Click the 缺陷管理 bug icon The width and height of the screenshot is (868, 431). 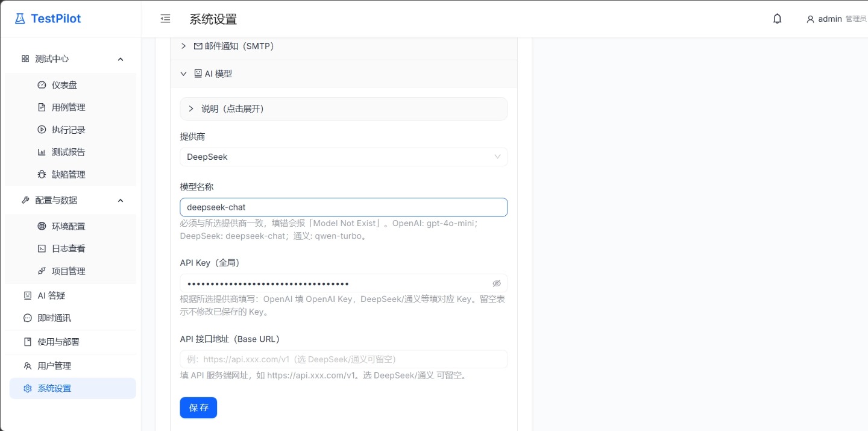click(x=42, y=174)
